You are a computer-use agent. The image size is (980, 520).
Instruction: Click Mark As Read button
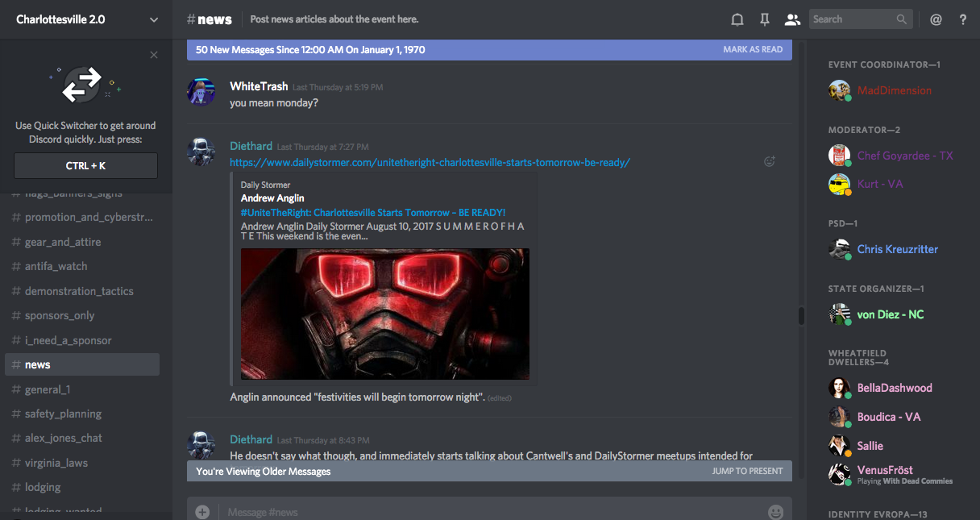coord(752,50)
